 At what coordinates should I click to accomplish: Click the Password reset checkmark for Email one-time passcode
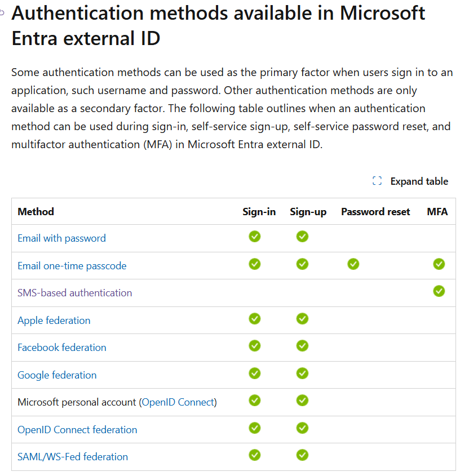353,264
